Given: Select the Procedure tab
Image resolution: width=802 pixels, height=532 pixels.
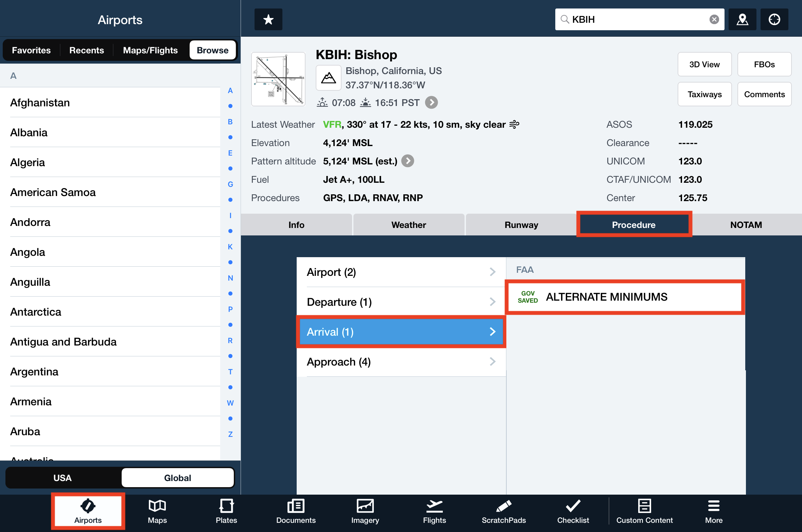Looking at the screenshot, I should [x=634, y=225].
